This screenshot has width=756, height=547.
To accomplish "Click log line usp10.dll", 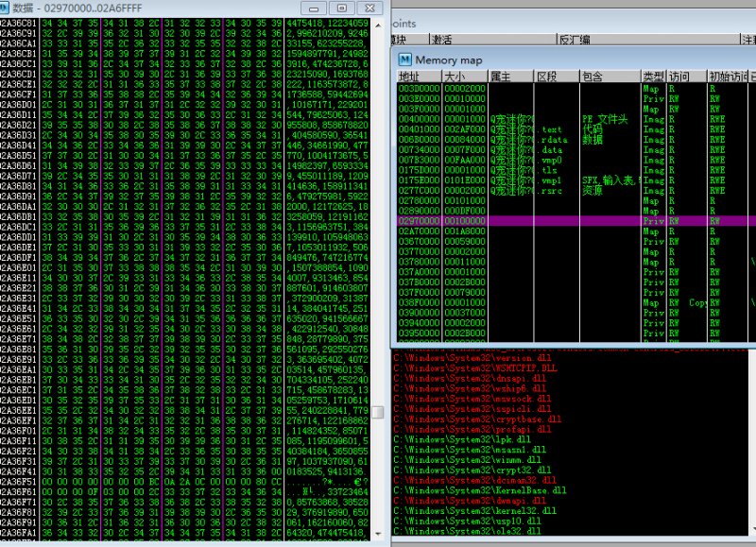I will pyautogui.click(x=467, y=521).
